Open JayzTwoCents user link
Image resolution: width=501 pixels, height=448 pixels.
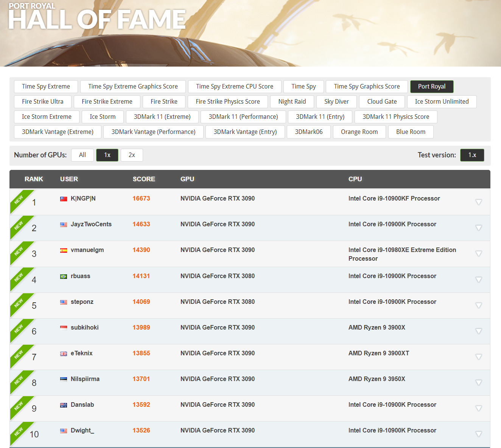tap(91, 224)
